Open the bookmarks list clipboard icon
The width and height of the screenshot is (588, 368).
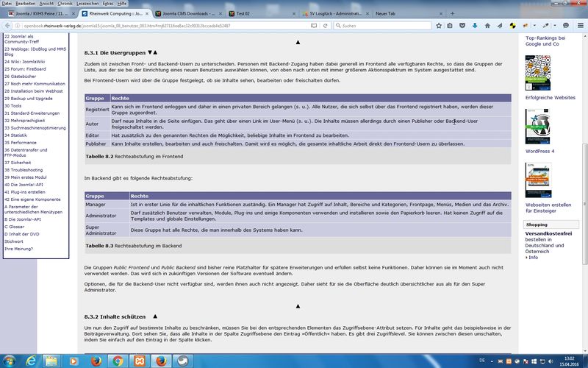click(x=450, y=26)
